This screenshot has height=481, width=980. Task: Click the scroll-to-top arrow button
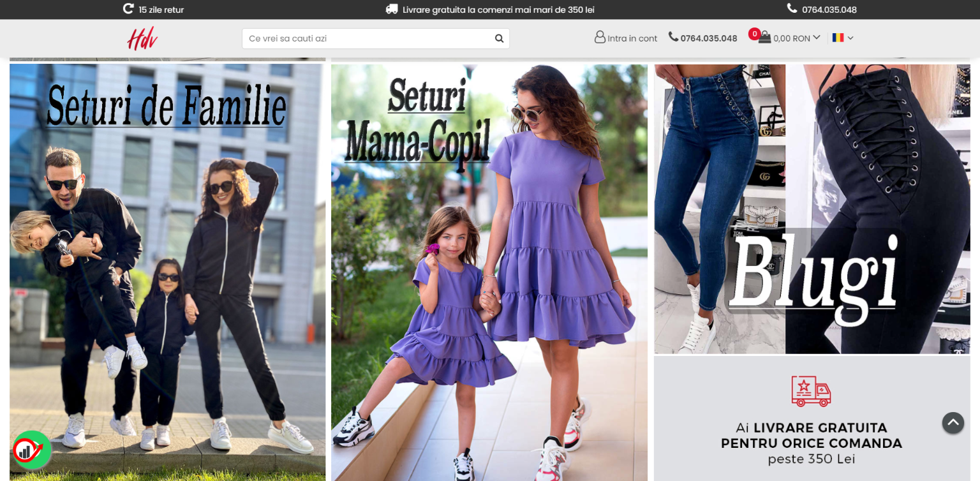click(x=953, y=422)
